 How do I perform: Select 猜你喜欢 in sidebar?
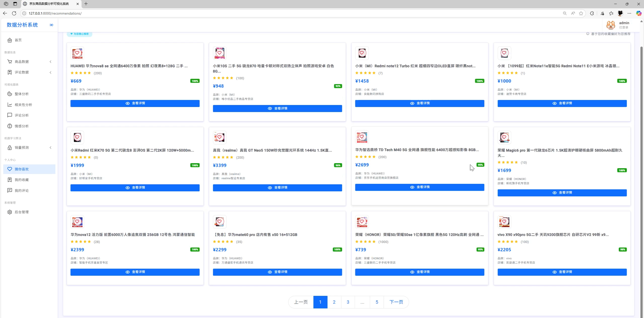[29, 169]
